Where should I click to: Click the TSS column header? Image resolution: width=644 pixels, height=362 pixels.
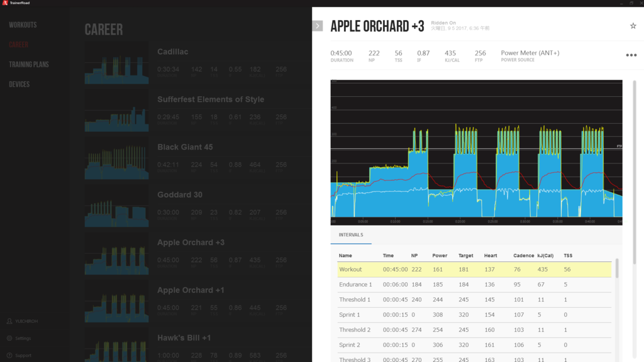568,256
